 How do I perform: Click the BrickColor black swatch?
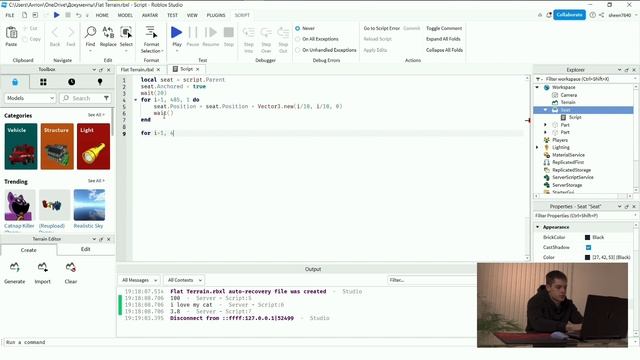[x=587, y=237]
